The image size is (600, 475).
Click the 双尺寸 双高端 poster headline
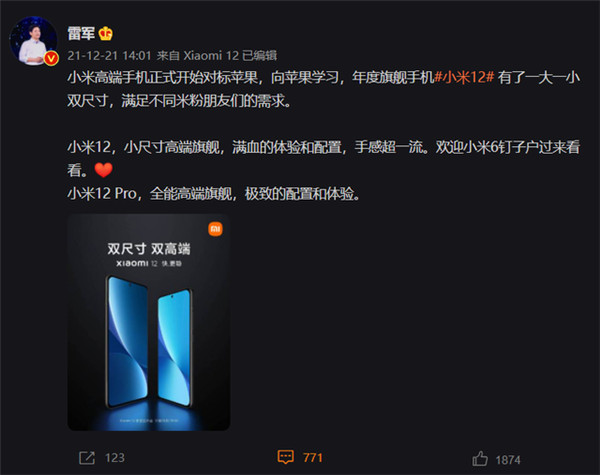(149, 249)
